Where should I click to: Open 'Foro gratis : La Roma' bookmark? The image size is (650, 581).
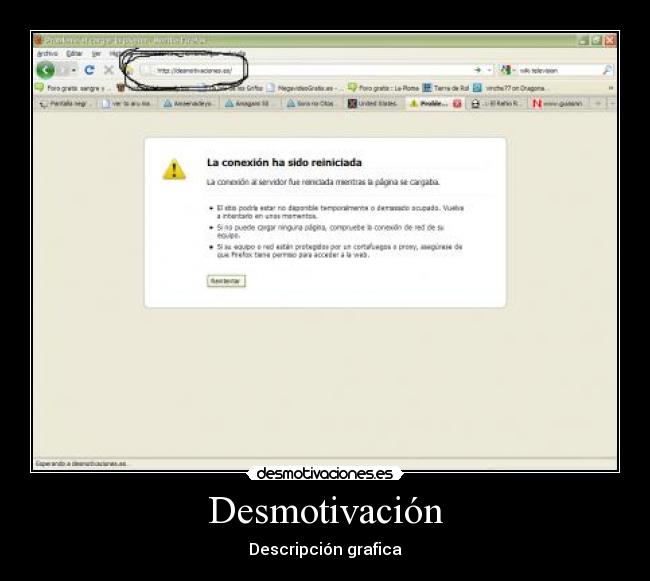coord(383,88)
